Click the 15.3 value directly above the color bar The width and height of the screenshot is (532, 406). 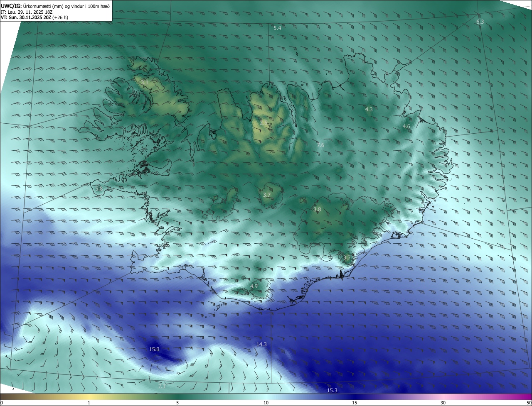click(332, 390)
